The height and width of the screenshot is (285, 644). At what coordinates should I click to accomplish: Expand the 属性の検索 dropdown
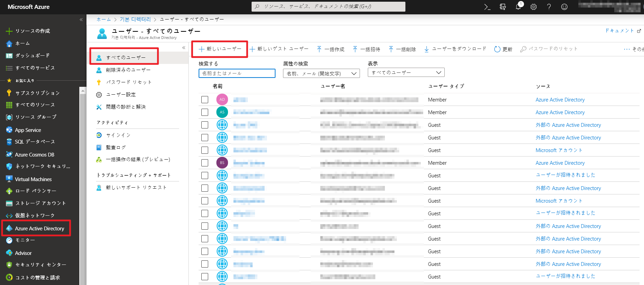tap(321, 73)
